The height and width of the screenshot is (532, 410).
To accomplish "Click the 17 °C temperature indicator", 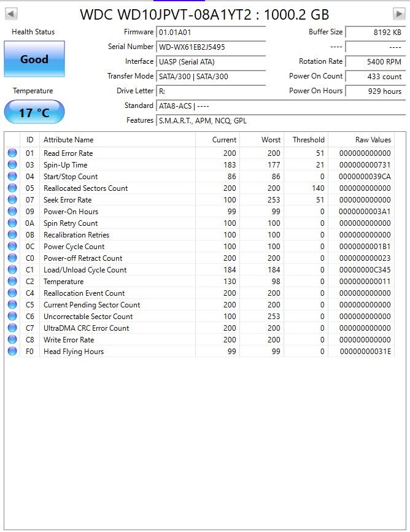I will click(34, 112).
